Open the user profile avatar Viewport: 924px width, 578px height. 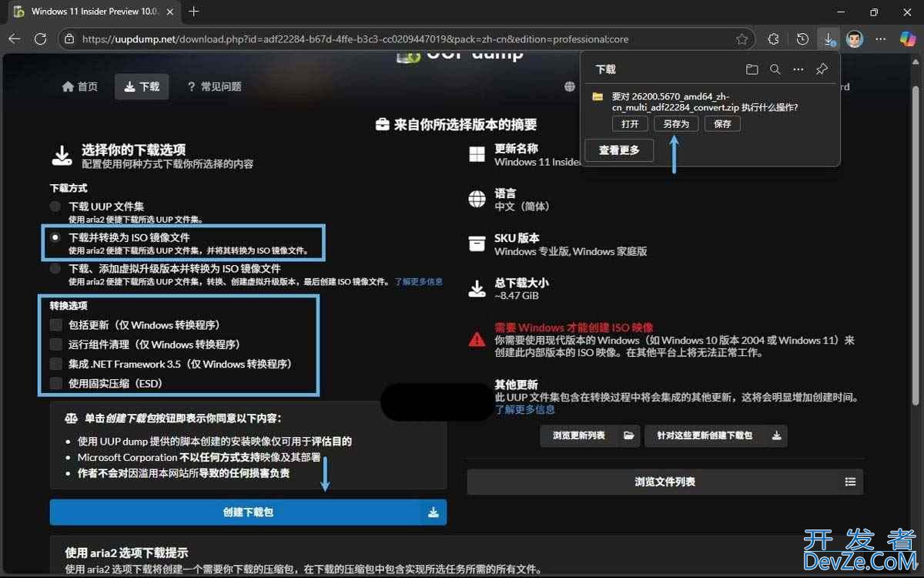pos(855,39)
